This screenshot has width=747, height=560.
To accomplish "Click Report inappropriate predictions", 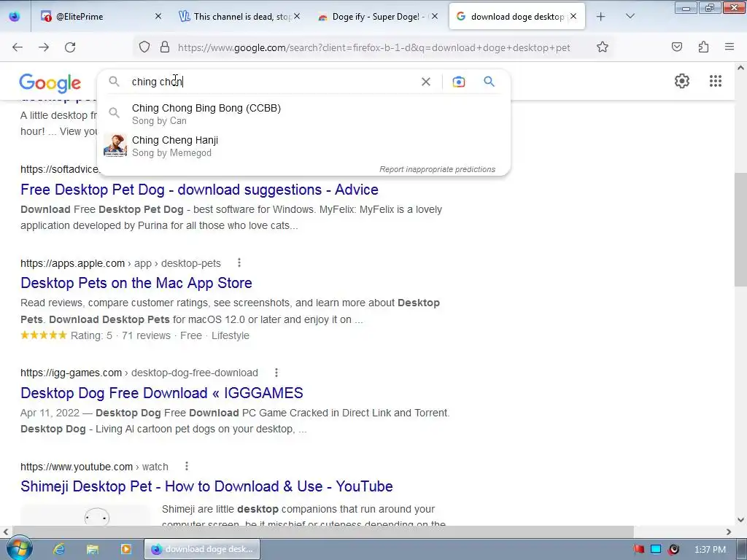I will pos(437,169).
